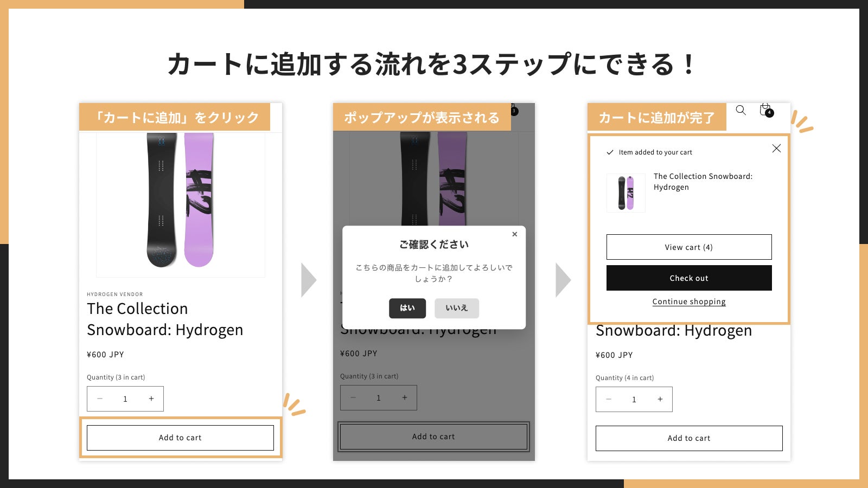The image size is (868, 488).
Task: Click the View cart (4) button
Action: point(689,247)
